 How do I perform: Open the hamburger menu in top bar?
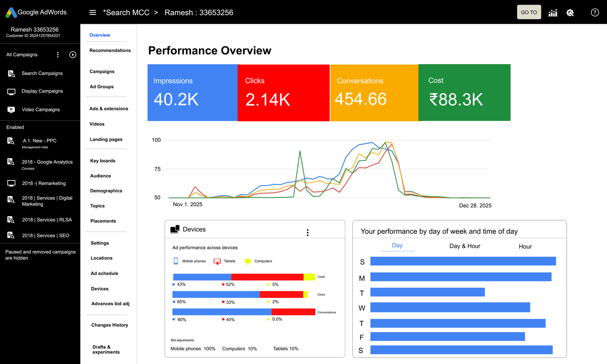(93, 13)
